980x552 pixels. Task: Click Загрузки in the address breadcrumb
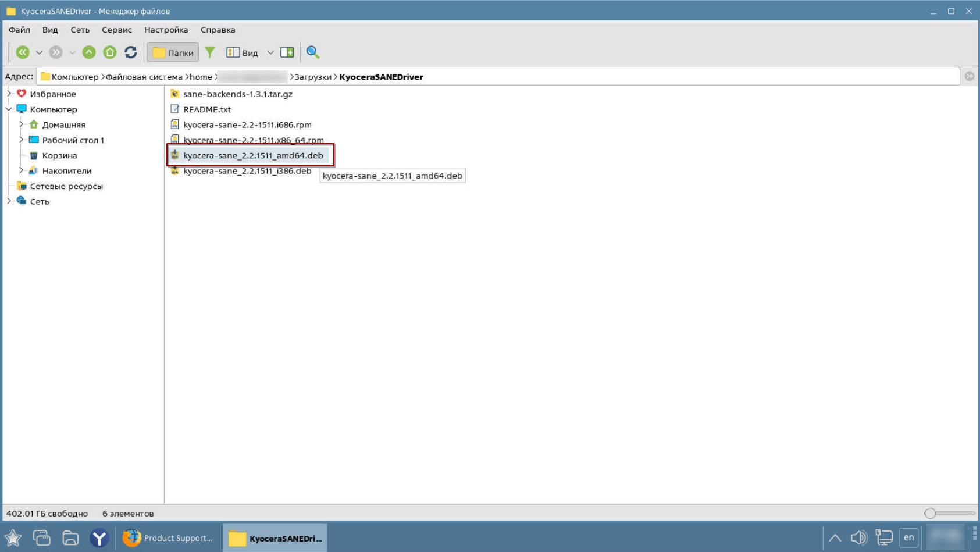pyautogui.click(x=313, y=77)
